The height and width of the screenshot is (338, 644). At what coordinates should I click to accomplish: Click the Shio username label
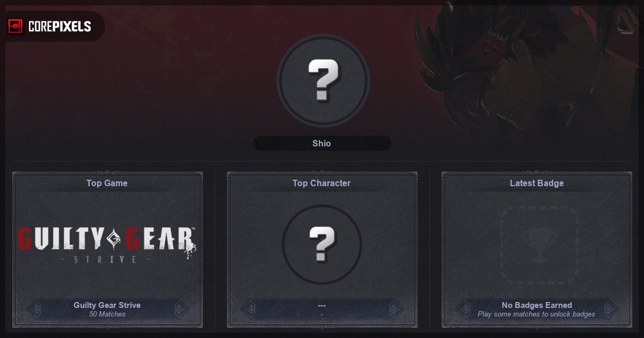pos(322,143)
